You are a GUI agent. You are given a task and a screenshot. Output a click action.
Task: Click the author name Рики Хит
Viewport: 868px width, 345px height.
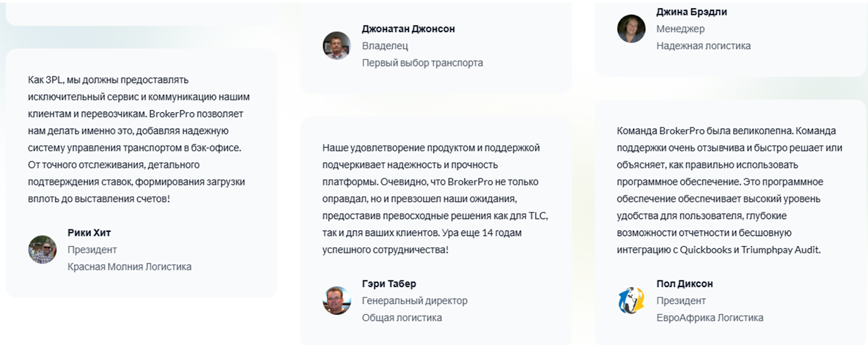(89, 233)
